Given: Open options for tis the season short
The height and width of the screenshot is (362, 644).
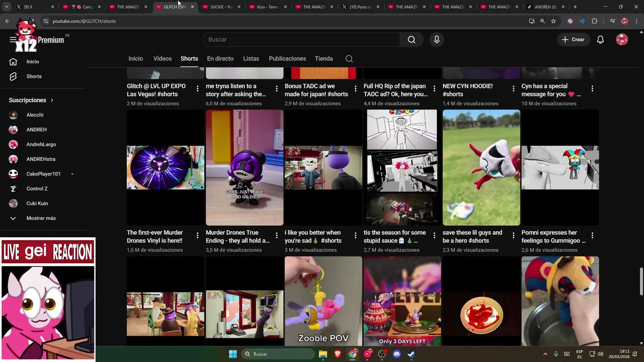Looking at the screenshot, I should pyautogui.click(x=434, y=235).
